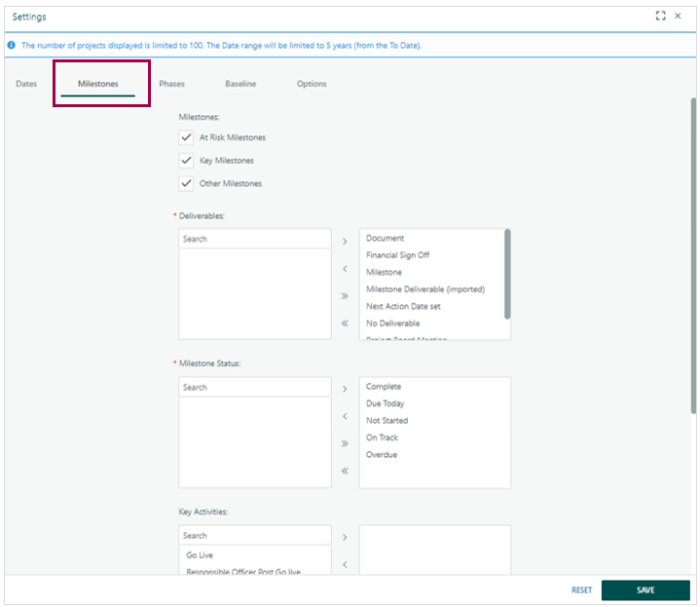700x607 pixels.
Task: Add selected Milestone Status with right arrow
Action: (345, 389)
